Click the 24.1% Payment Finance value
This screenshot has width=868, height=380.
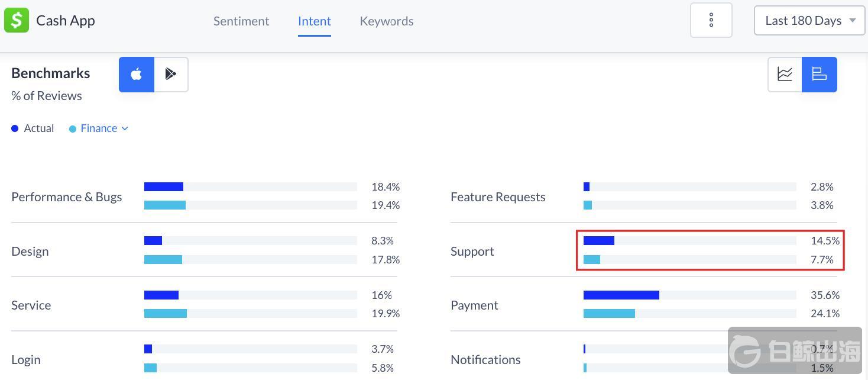pyautogui.click(x=825, y=314)
